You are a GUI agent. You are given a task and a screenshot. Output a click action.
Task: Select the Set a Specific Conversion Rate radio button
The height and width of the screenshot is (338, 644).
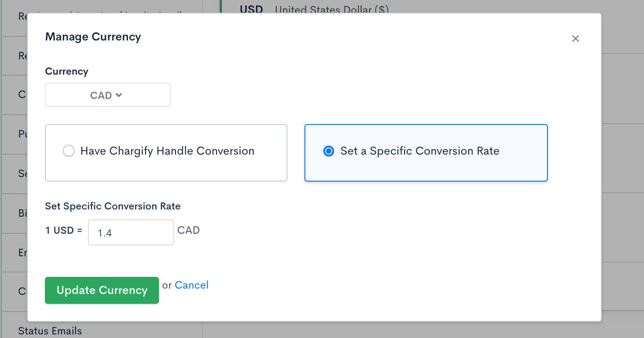tap(329, 151)
